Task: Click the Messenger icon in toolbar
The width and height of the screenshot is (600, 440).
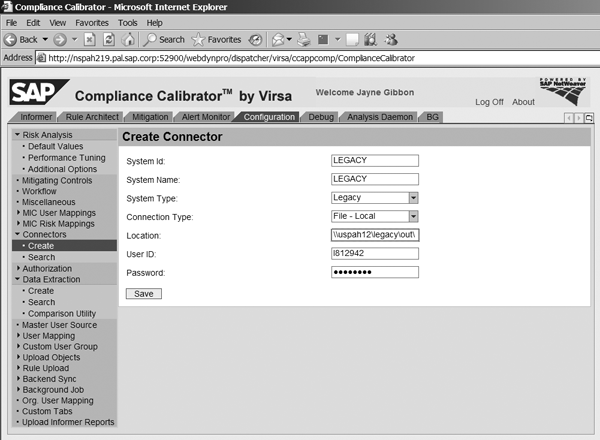Action: coord(391,39)
